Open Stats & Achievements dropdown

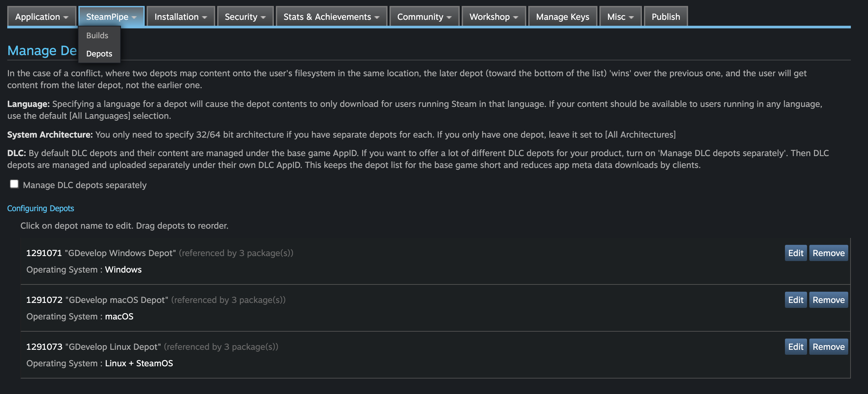click(331, 17)
